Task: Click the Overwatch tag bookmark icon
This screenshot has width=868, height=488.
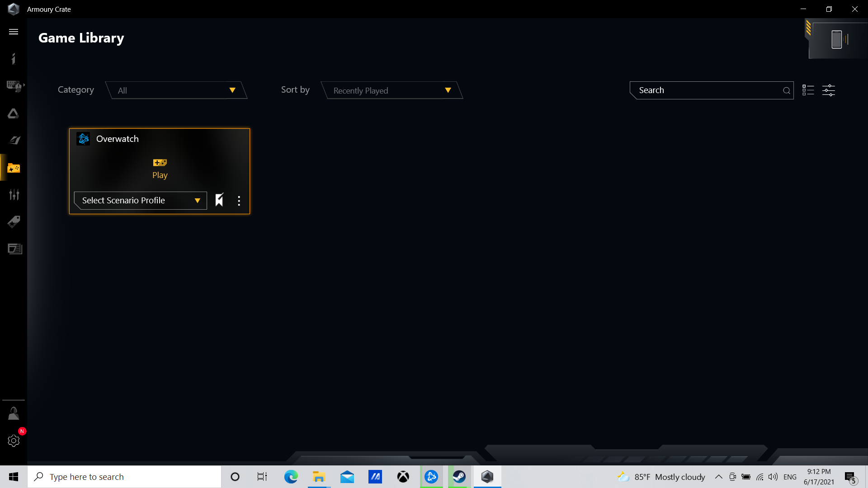Action: coord(219,200)
